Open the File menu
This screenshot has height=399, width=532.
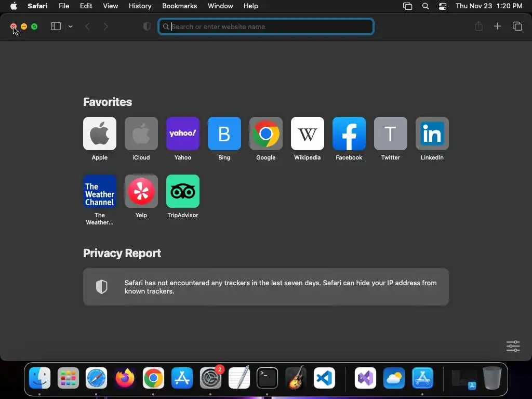[63, 6]
